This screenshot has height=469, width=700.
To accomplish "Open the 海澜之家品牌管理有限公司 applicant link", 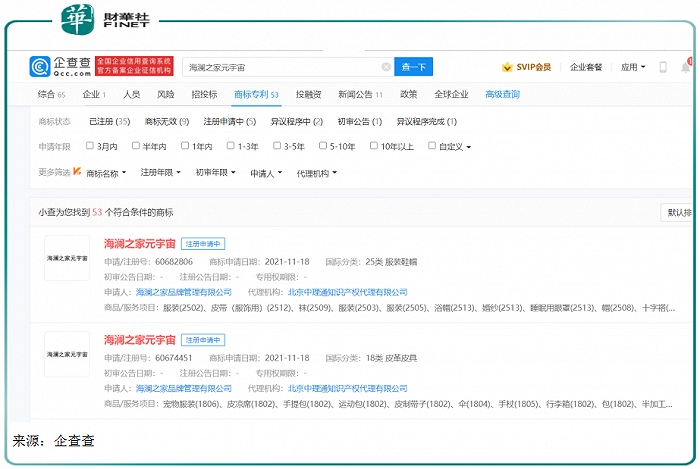I will (x=182, y=293).
